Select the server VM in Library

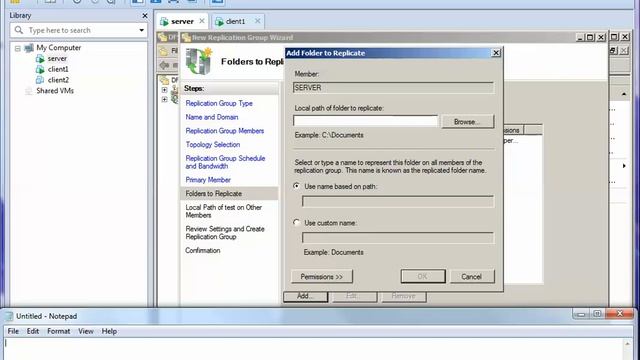tap(57, 58)
